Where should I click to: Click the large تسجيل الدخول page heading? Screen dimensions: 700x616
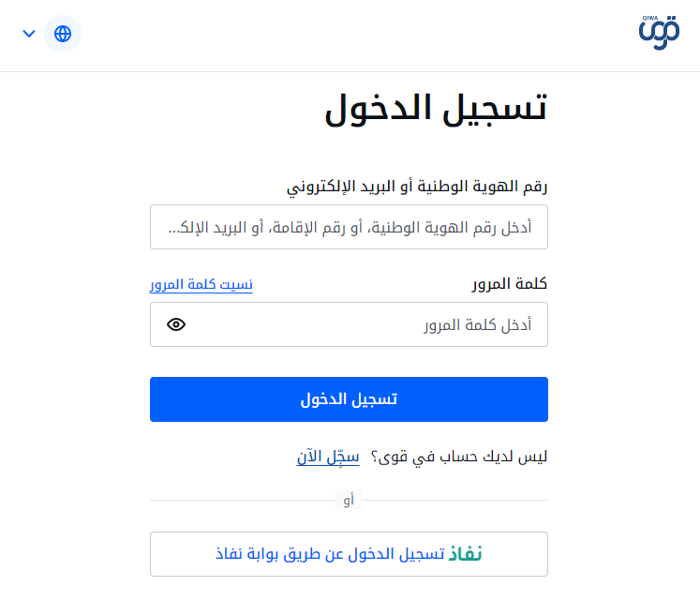click(436, 110)
